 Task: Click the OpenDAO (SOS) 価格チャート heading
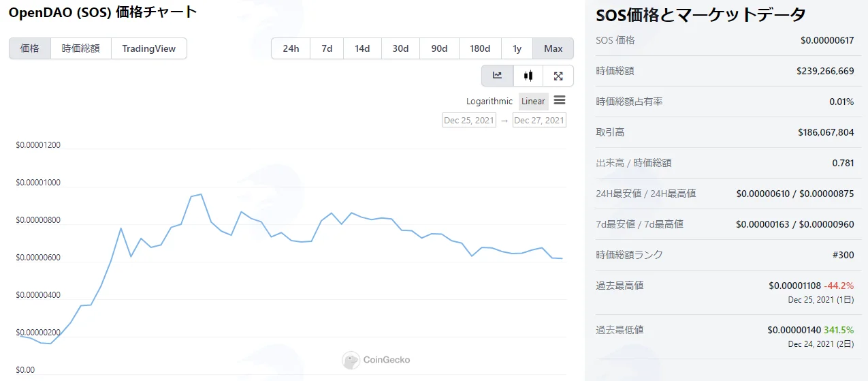click(103, 12)
